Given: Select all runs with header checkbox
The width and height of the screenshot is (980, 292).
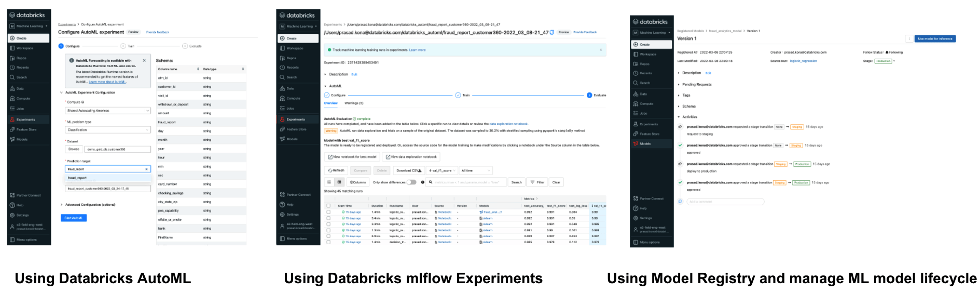Looking at the screenshot, I should 328,206.
